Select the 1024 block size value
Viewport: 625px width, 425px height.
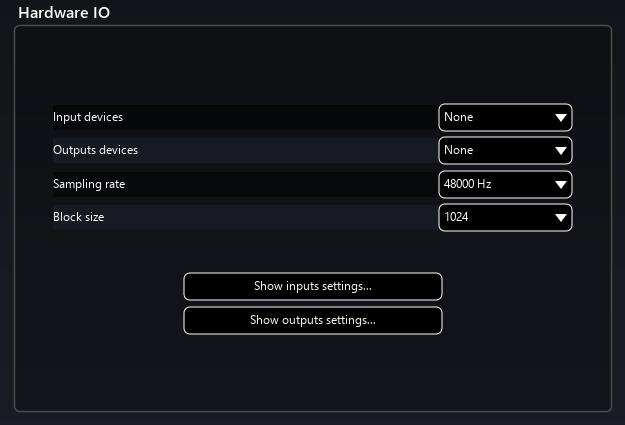[457, 217]
